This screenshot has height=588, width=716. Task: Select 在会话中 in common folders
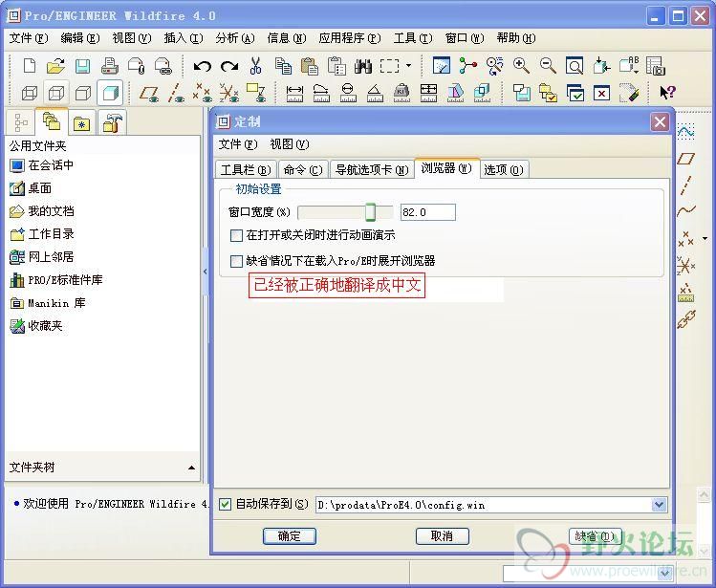tap(41, 165)
